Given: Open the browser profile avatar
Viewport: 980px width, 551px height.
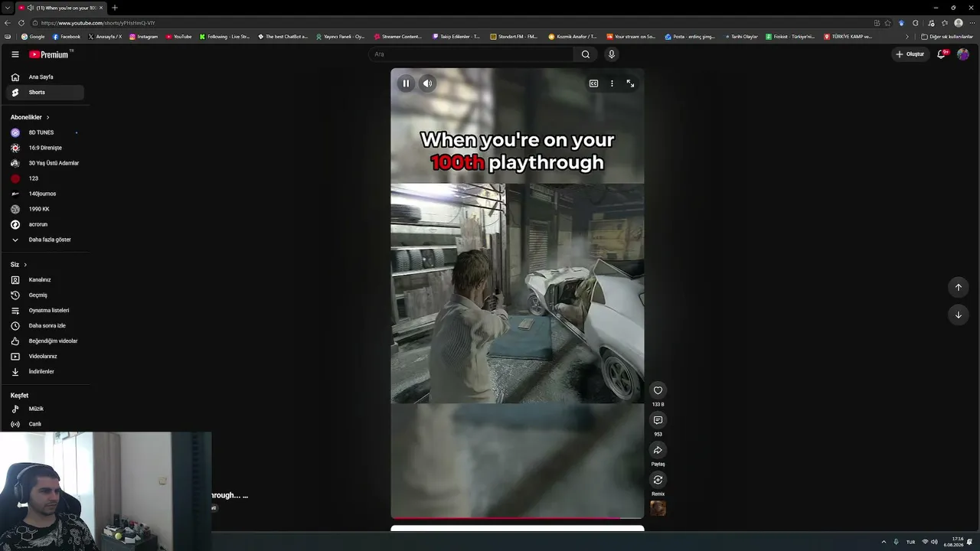Looking at the screenshot, I should [958, 23].
